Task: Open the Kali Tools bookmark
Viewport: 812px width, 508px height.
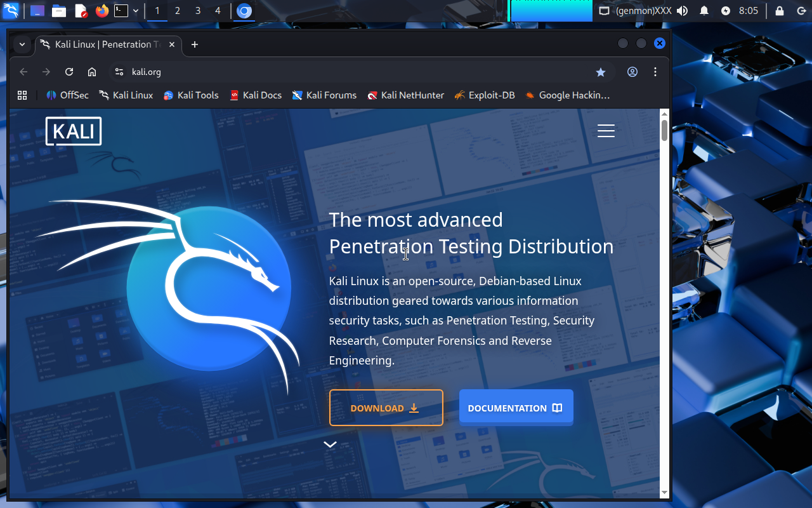Action: [191, 95]
